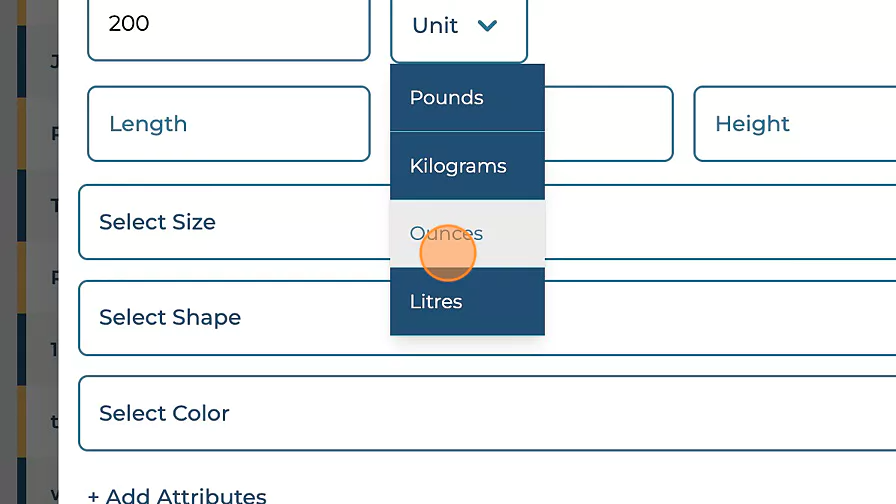Click the dark blue strip beside J row
This screenshot has height=504, width=896.
[21, 62]
